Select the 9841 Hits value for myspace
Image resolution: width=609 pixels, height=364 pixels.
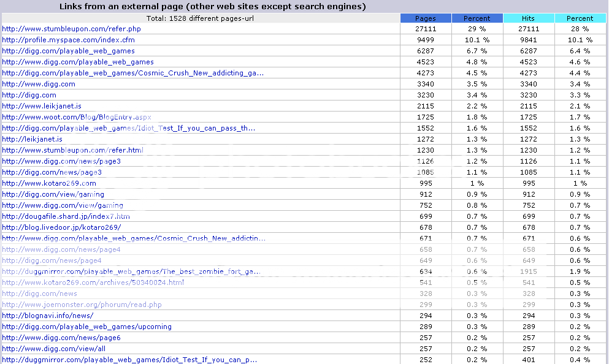click(529, 40)
